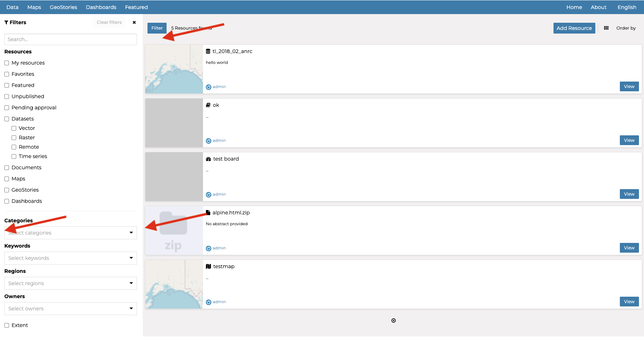Click the filters Search input field
This screenshot has height=340, width=644.
[x=71, y=39]
